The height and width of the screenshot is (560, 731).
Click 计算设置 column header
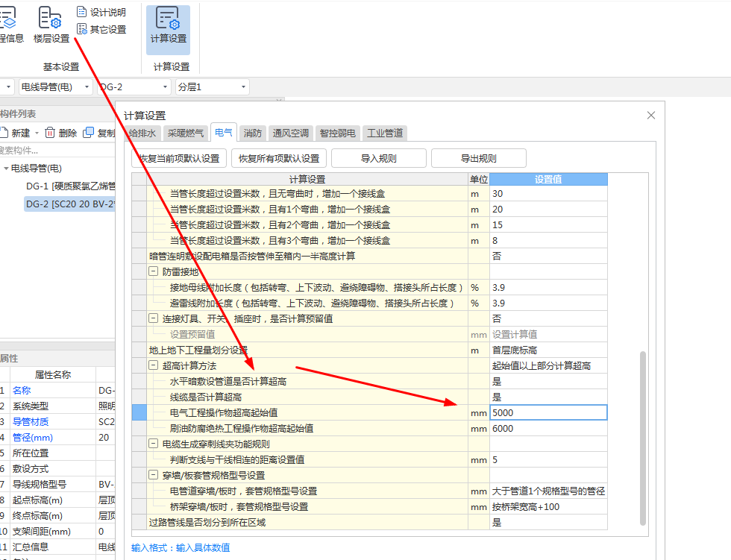coord(307,180)
